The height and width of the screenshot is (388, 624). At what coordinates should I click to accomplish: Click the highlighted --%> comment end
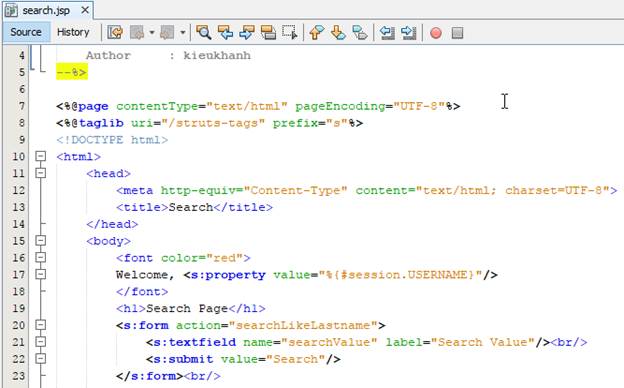tap(72, 72)
